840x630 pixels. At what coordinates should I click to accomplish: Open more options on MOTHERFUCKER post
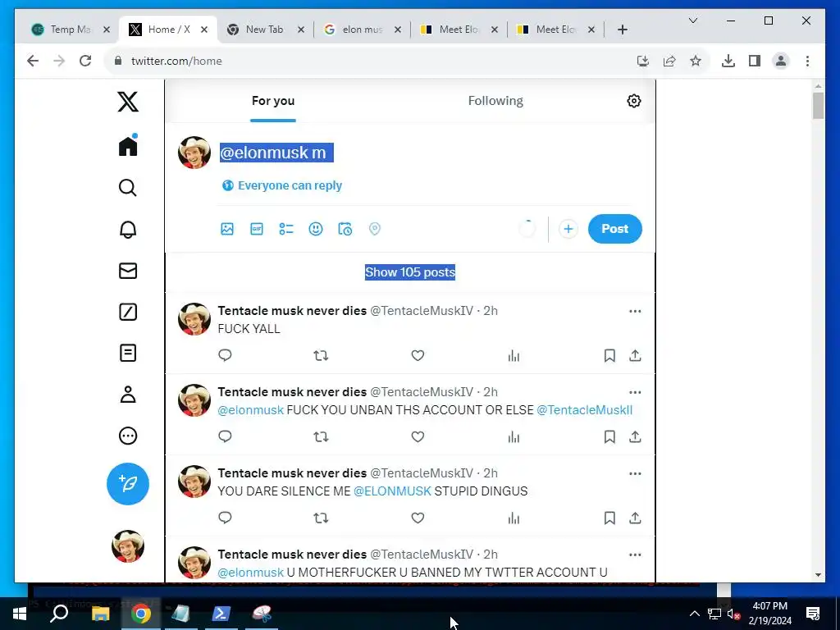pyautogui.click(x=635, y=555)
